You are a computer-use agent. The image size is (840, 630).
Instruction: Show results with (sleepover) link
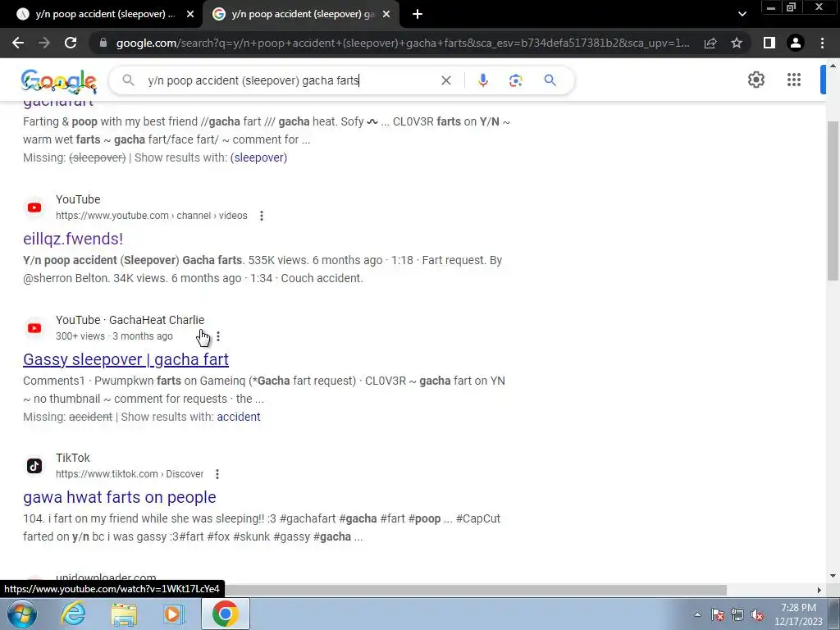click(x=258, y=157)
